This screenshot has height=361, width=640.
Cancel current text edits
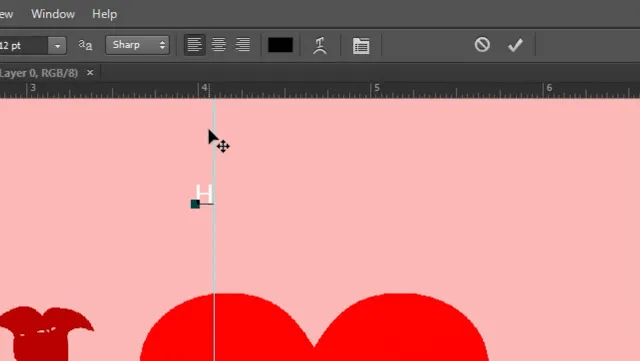tap(482, 44)
